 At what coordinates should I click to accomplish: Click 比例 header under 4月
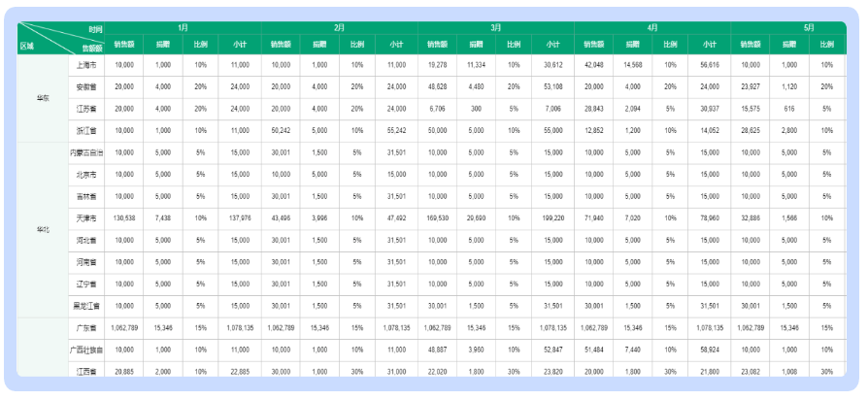tap(670, 44)
